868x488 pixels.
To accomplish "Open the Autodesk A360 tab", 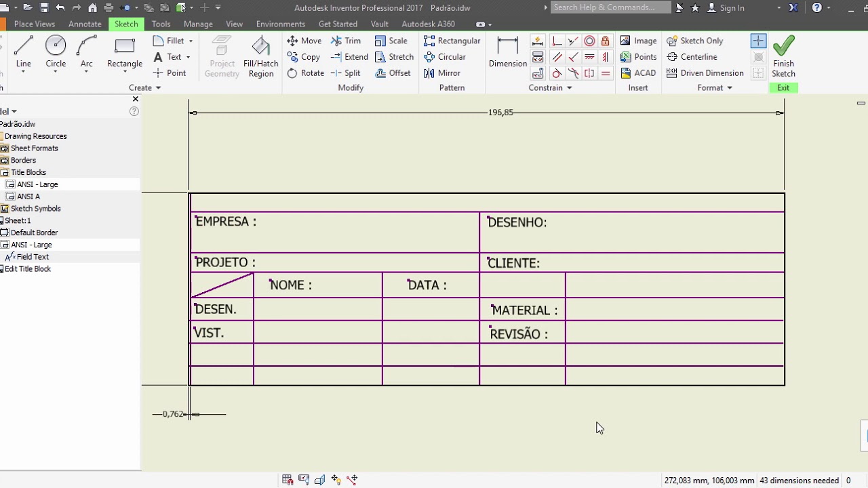I will point(428,24).
